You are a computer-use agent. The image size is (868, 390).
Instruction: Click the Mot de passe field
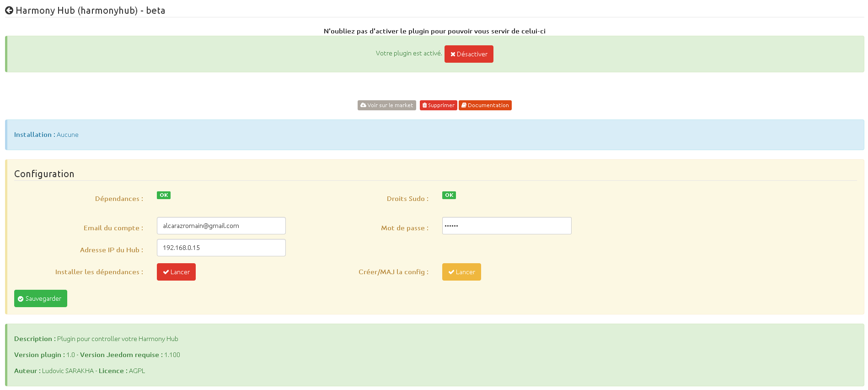pos(507,226)
